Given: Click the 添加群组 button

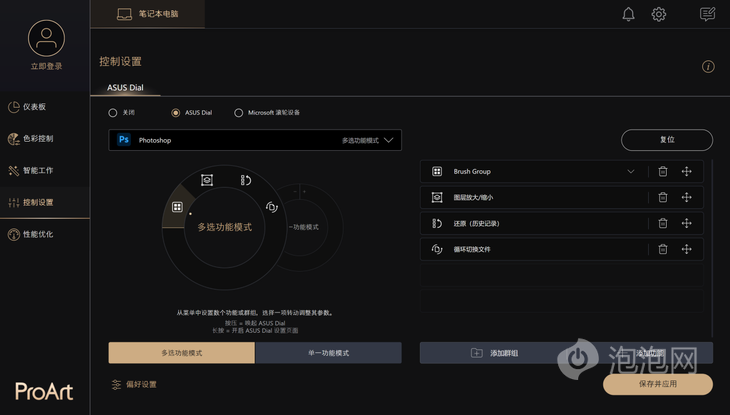Looking at the screenshot, I should coord(493,353).
